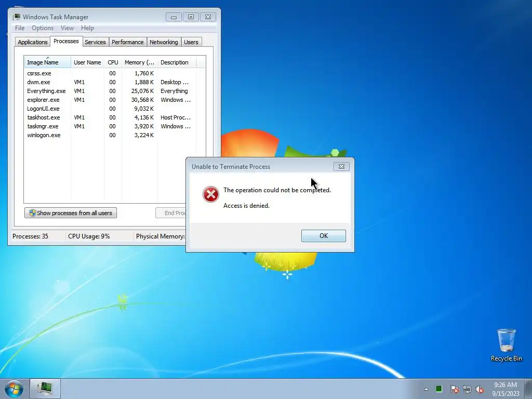Image resolution: width=532 pixels, height=399 pixels.
Task: Maximize the Task Manager window
Action: 191,17
